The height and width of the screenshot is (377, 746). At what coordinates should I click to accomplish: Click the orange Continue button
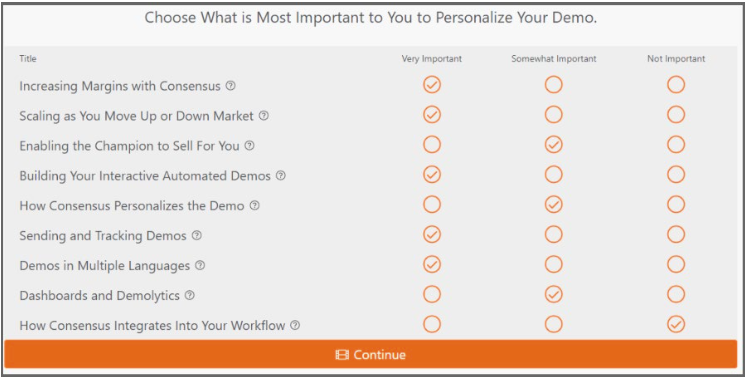pyautogui.click(x=371, y=354)
